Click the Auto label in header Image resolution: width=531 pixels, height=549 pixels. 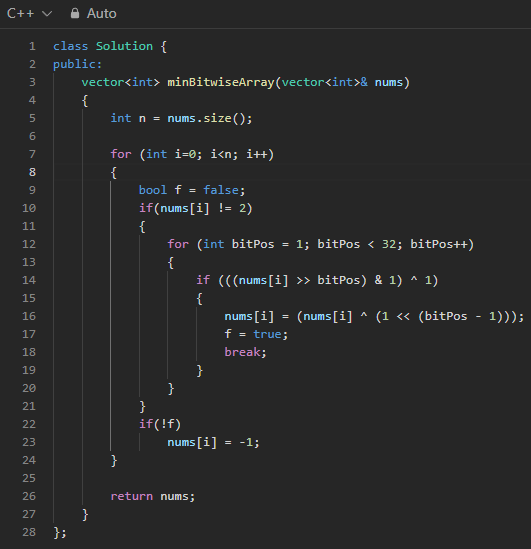click(x=102, y=13)
